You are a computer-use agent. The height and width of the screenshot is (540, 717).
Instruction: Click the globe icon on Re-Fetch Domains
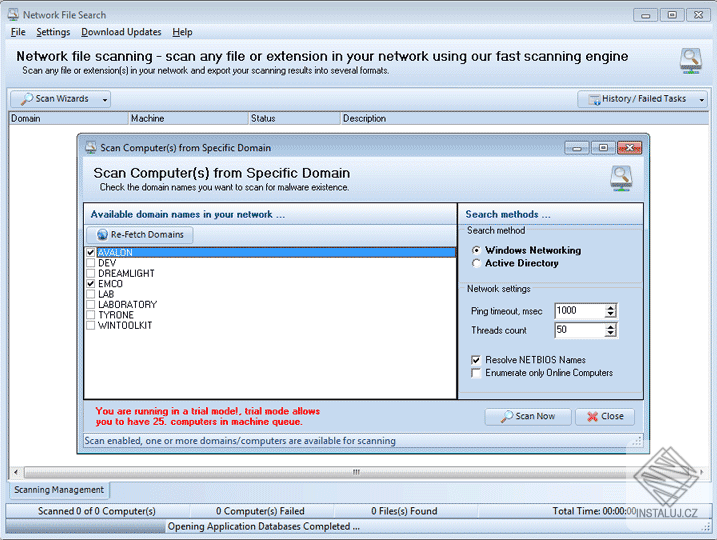click(x=102, y=235)
